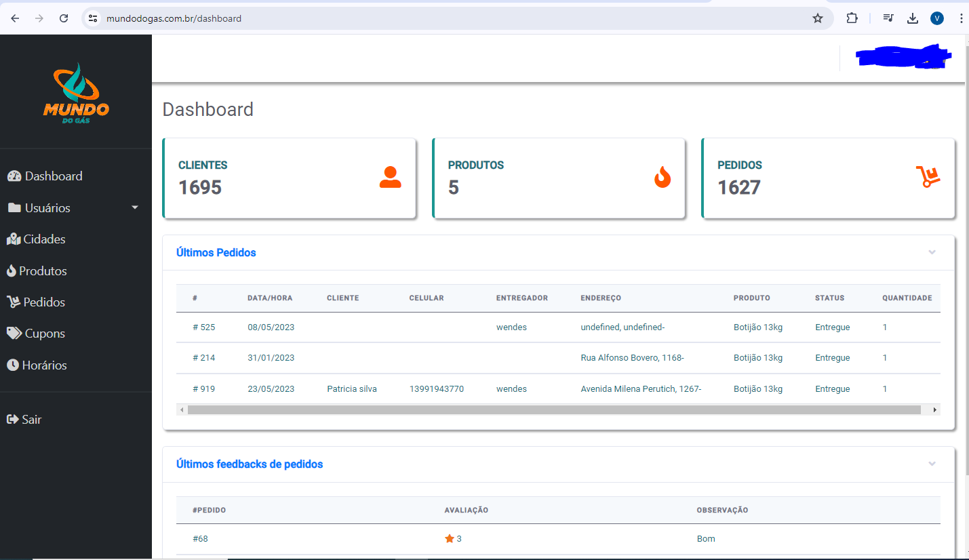Click the Últimos Pedidos heading link
Viewport: 969px width, 560px height.
pyautogui.click(x=216, y=252)
